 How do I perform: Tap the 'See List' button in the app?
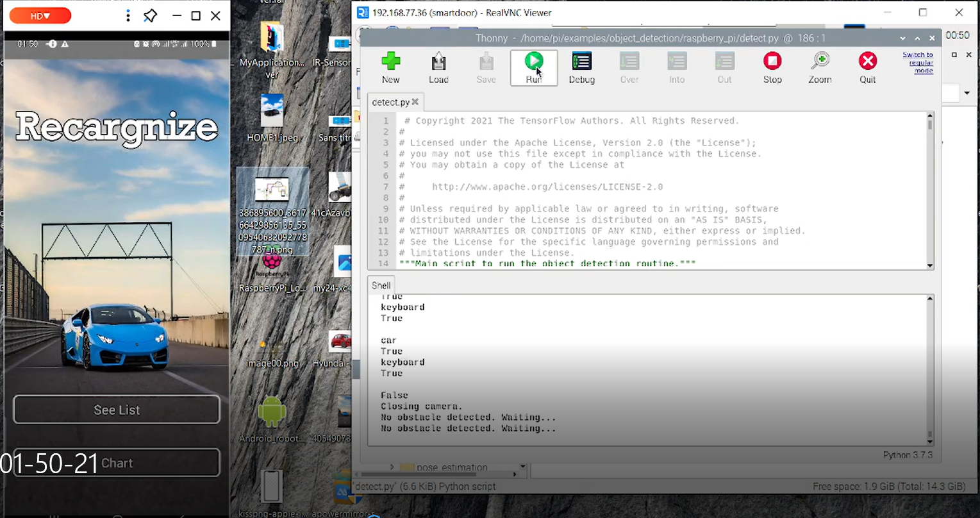(x=117, y=410)
